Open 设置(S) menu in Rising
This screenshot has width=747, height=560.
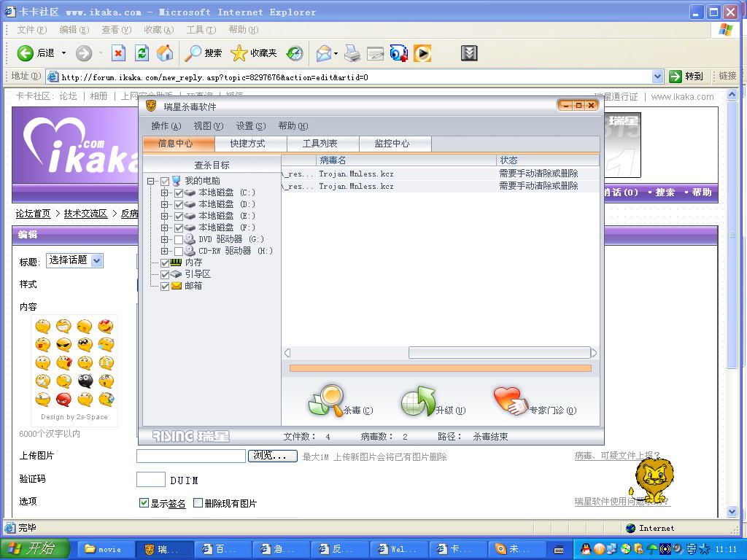(x=251, y=126)
